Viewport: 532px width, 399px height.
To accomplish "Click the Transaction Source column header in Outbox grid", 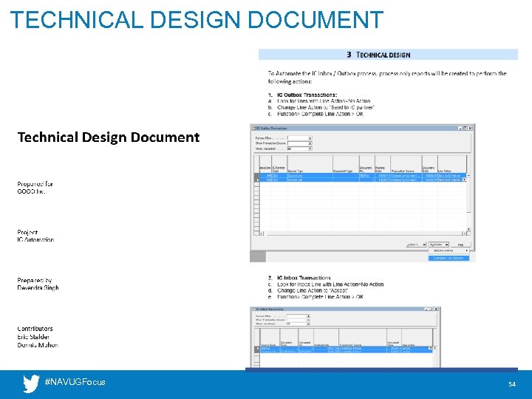I will [x=406, y=165].
